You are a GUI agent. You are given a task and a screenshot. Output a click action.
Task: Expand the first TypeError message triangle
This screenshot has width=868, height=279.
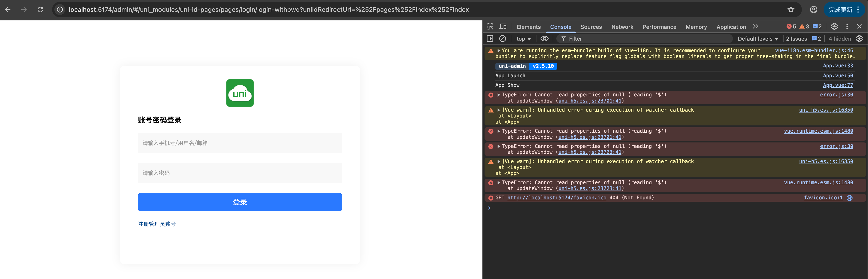click(x=499, y=95)
